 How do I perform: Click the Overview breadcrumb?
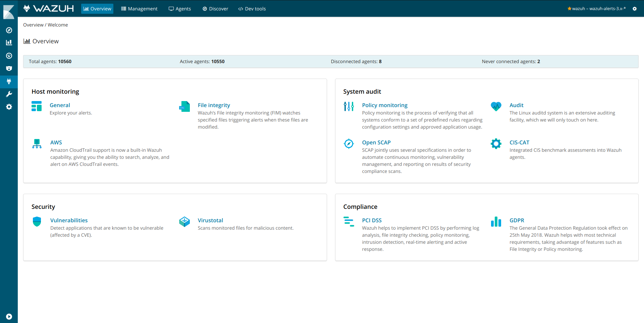point(33,25)
